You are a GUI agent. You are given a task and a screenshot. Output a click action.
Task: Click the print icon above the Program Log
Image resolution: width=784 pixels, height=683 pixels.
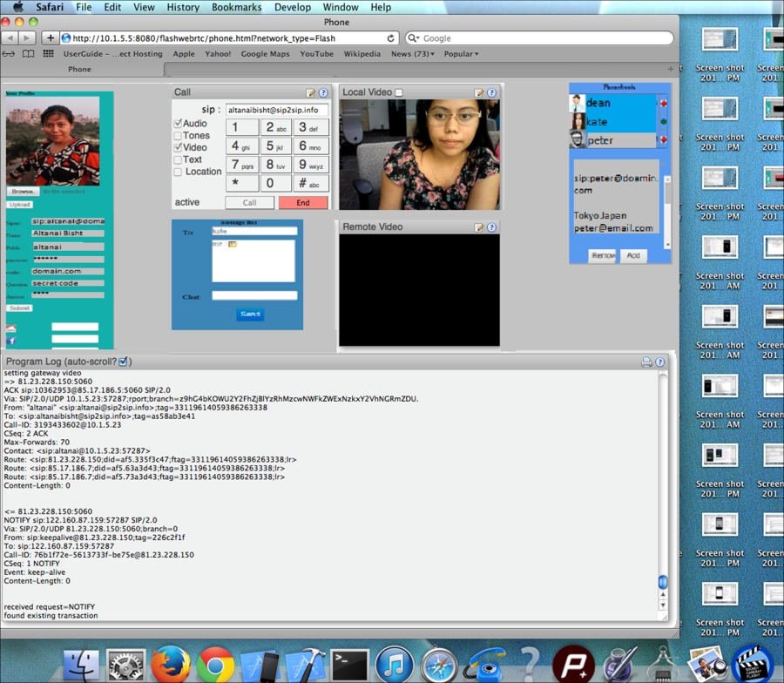[645, 361]
